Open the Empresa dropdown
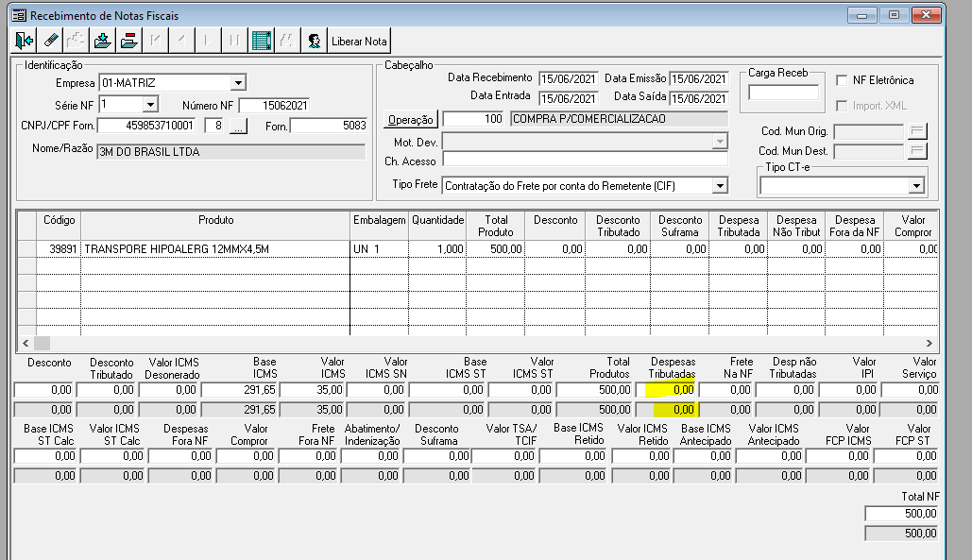 pyautogui.click(x=238, y=83)
